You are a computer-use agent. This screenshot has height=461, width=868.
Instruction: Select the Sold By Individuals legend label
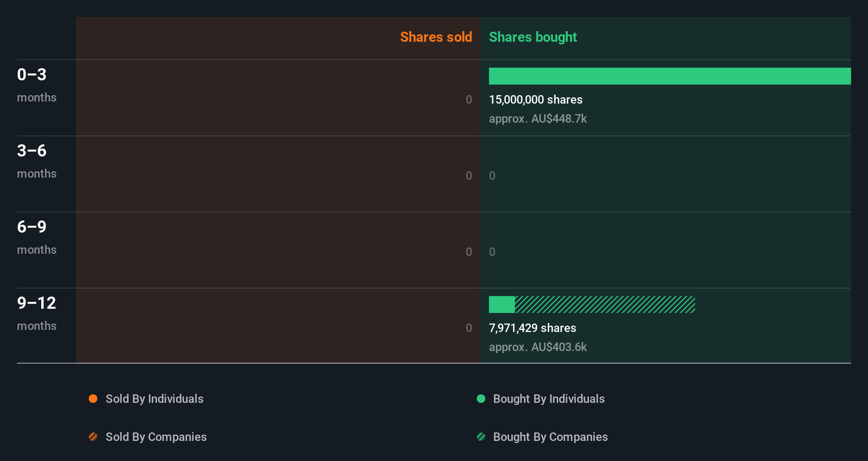154,399
